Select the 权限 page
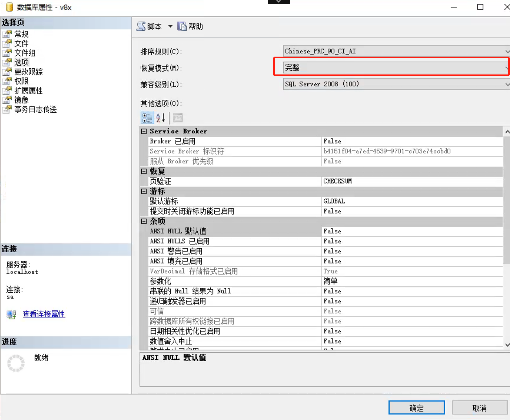The width and height of the screenshot is (510, 420). (x=21, y=81)
